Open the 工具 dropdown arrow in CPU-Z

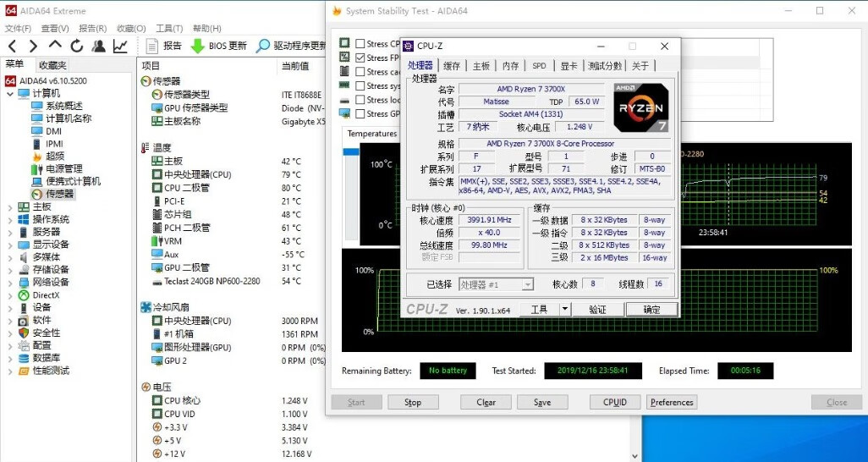(x=564, y=309)
